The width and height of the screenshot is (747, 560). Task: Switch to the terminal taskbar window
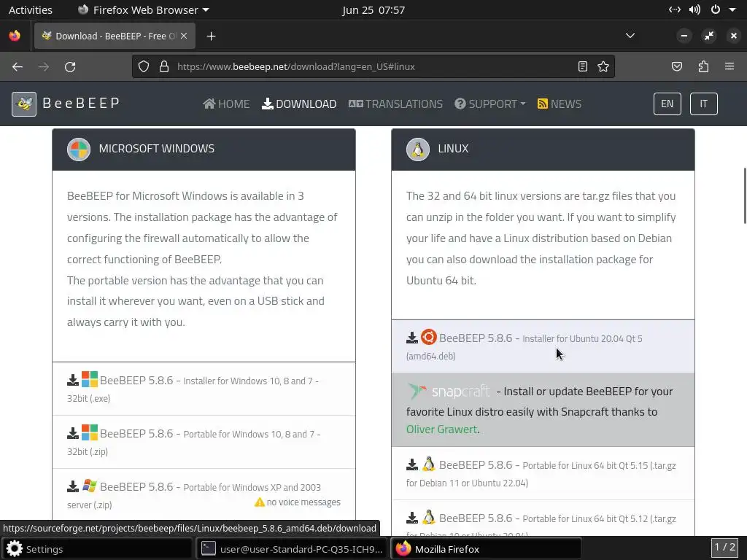[x=292, y=548]
